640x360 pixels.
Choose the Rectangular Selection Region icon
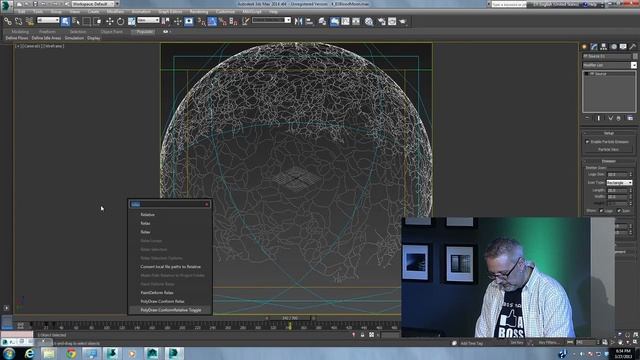pyautogui.click(x=87, y=22)
